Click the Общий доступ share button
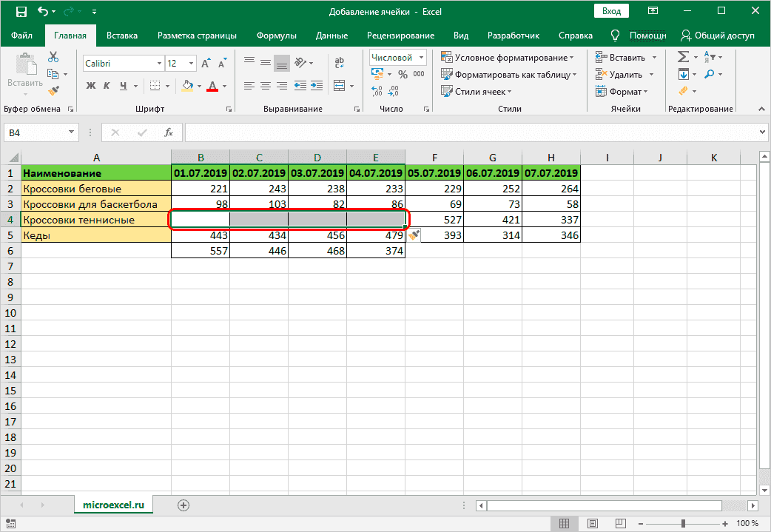 pos(718,36)
